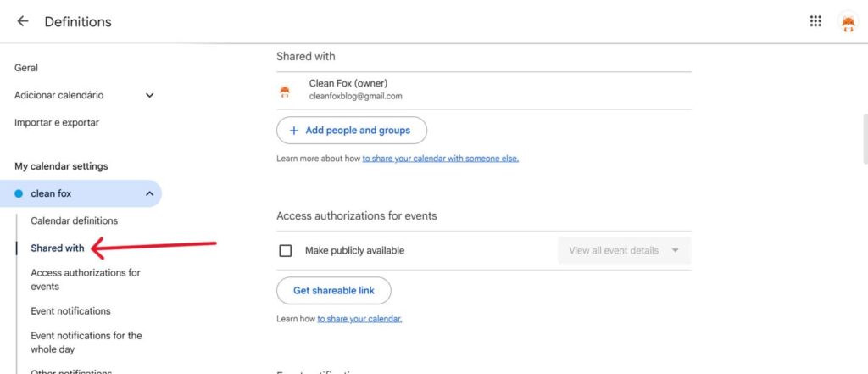868x374 pixels.
Task: Select Calendar definitions in the sidebar
Action: (x=75, y=220)
